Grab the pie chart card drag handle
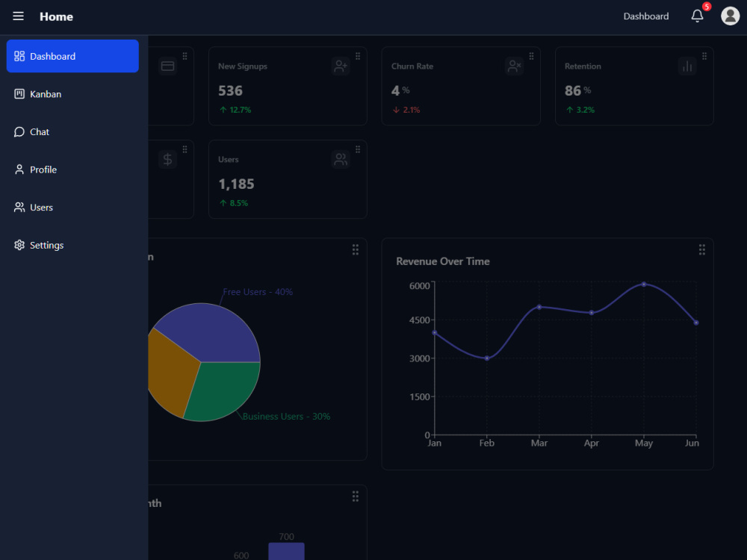Image resolution: width=747 pixels, height=560 pixels. tap(356, 250)
